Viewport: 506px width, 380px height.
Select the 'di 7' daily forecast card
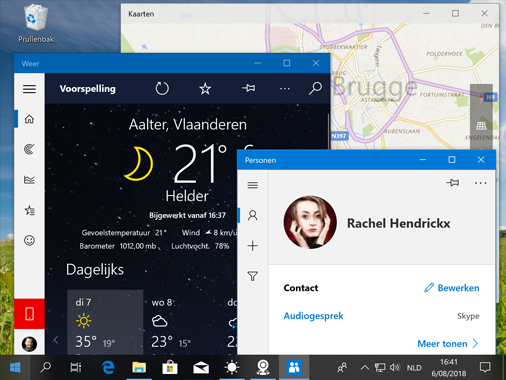[105, 322]
